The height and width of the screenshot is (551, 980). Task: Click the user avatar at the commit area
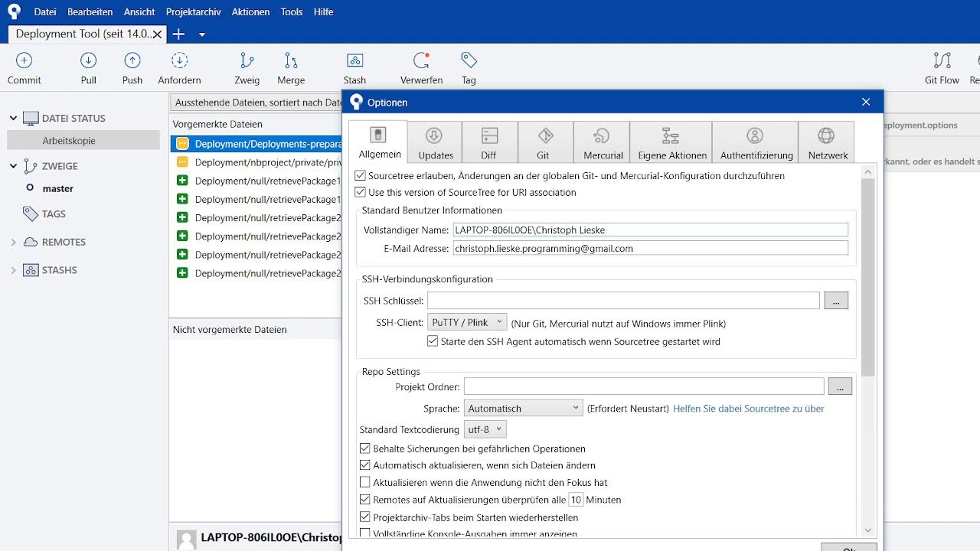pyautogui.click(x=186, y=539)
